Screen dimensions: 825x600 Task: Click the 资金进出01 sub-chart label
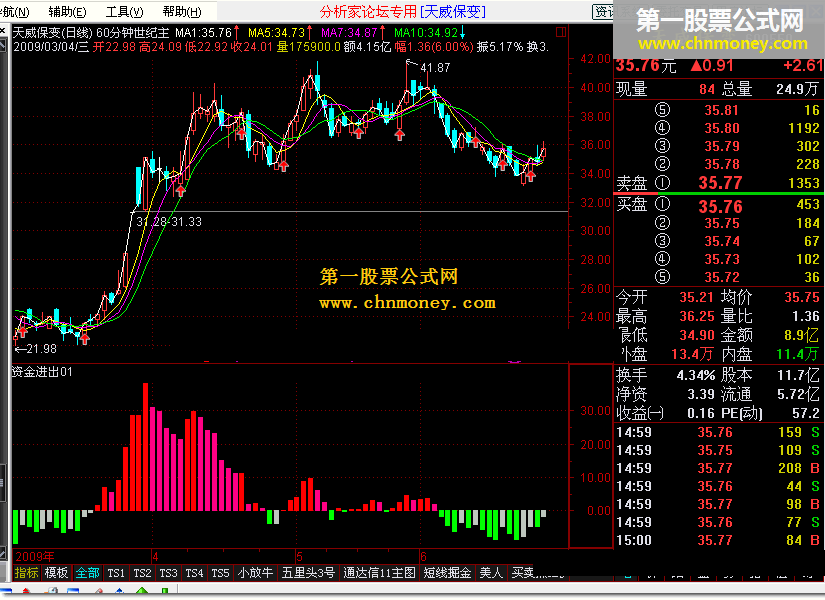point(42,372)
